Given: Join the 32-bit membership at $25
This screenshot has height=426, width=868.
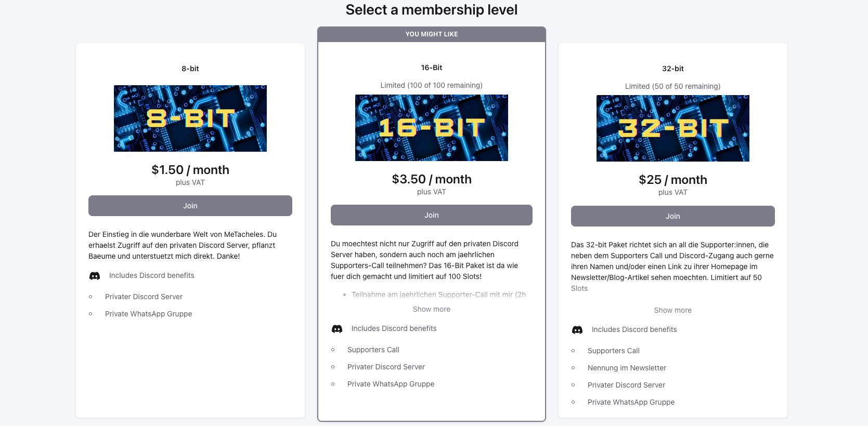Looking at the screenshot, I should [x=673, y=216].
